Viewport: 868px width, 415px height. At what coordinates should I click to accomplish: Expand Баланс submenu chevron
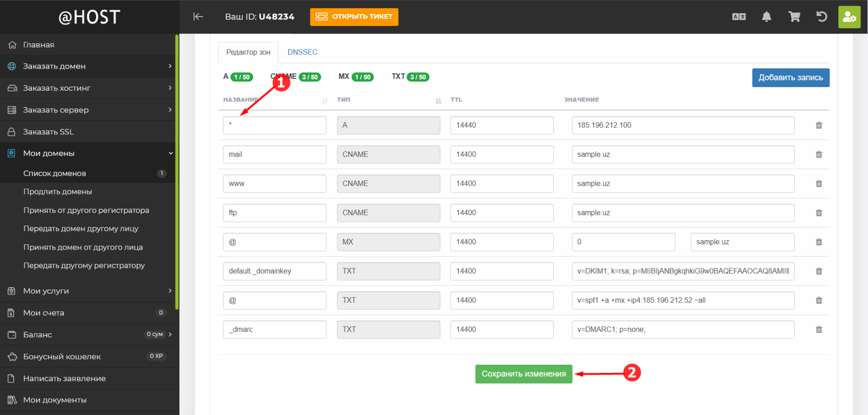(x=170, y=335)
